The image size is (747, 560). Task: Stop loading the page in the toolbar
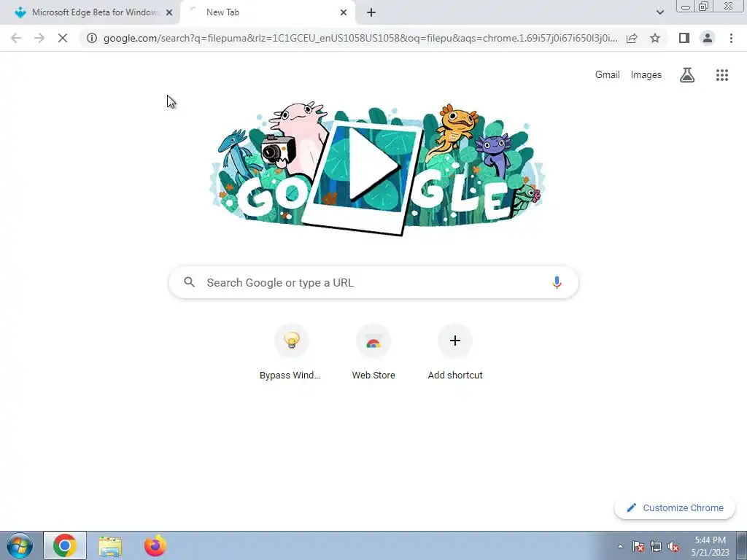(63, 38)
